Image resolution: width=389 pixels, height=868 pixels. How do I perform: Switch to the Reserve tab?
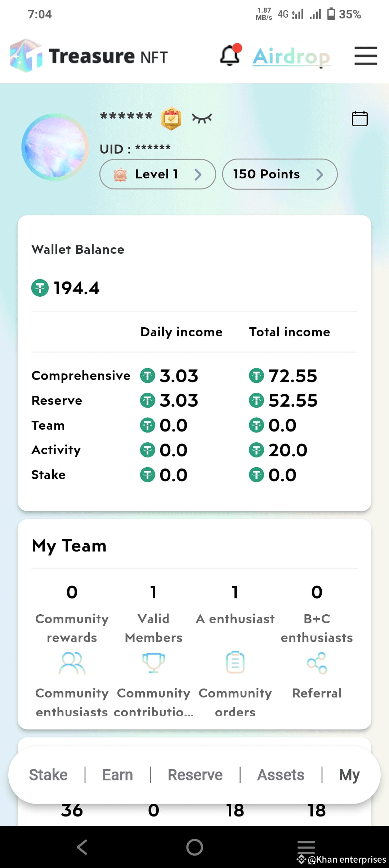pyautogui.click(x=195, y=775)
